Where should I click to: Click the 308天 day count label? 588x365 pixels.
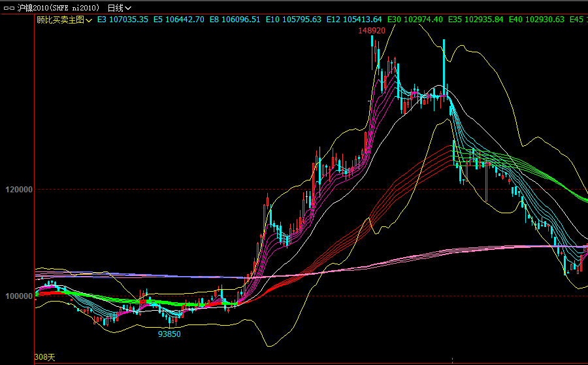44,357
